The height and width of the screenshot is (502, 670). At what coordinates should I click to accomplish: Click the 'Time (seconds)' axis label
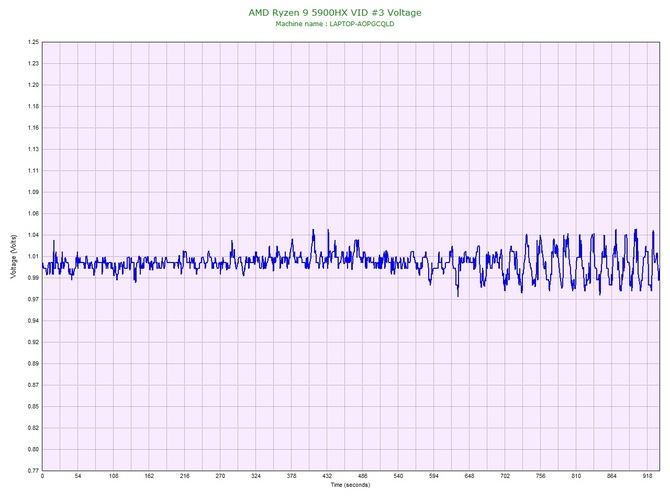tap(350, 485)
